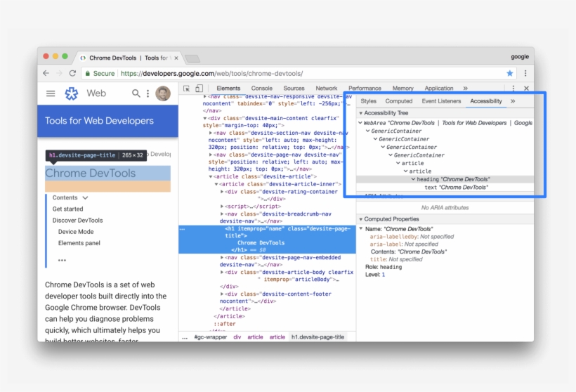This screenshot has height=392, width=576.
Task: Show more DevTools panels after Application
Action: [465, 89]
